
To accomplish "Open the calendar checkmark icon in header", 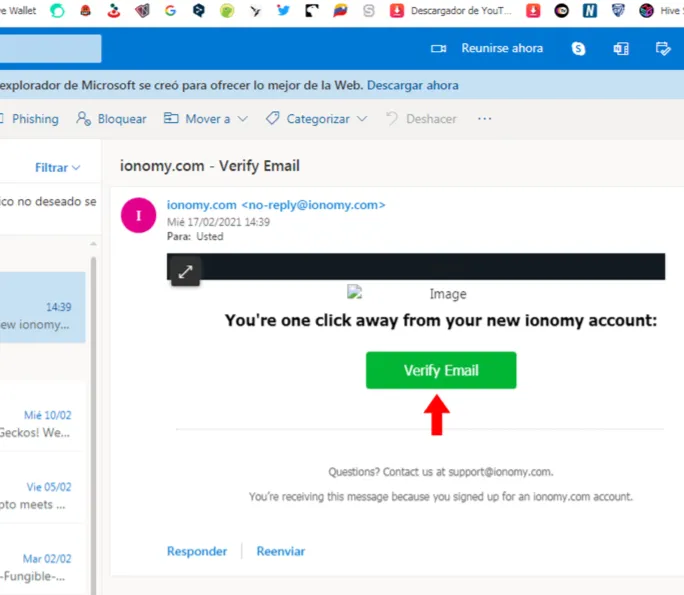I will [x=663, y=48].
